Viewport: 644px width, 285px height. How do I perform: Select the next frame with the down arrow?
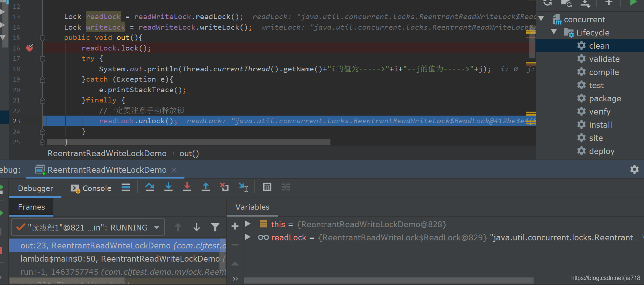click(x=197, y=227)
